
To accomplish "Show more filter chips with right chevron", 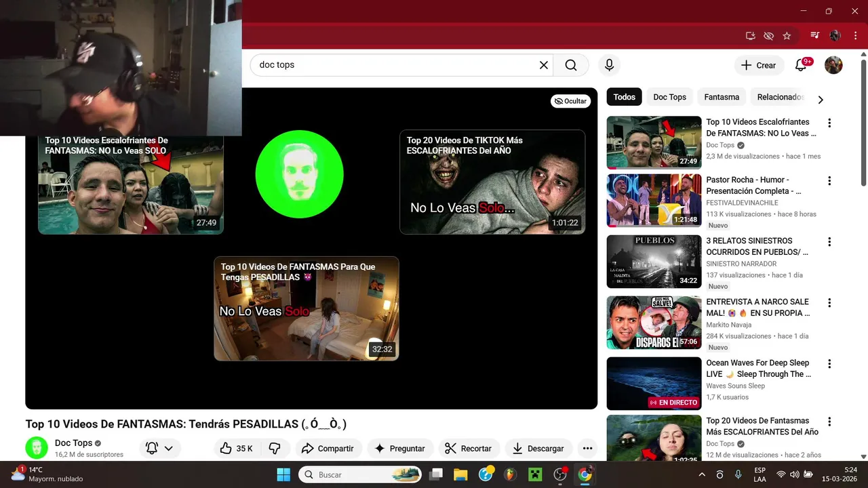I will [821, 100].
